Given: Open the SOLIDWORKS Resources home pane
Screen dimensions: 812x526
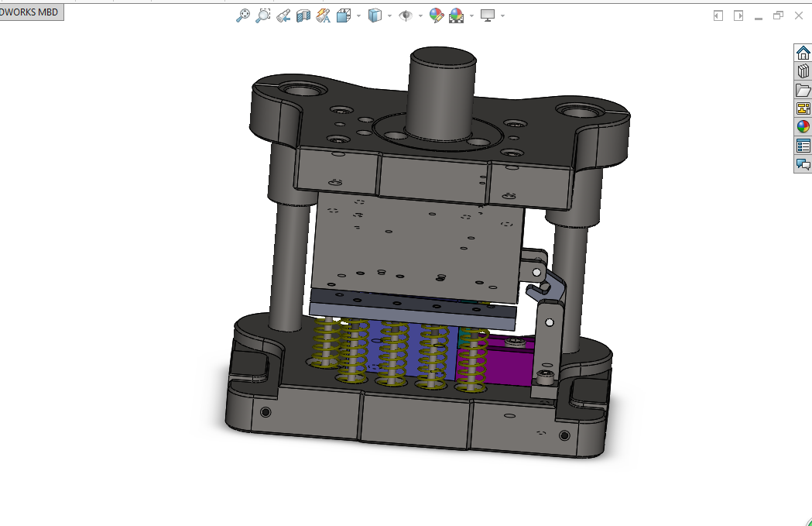Looking at the screenshot, I should point(803,53).
